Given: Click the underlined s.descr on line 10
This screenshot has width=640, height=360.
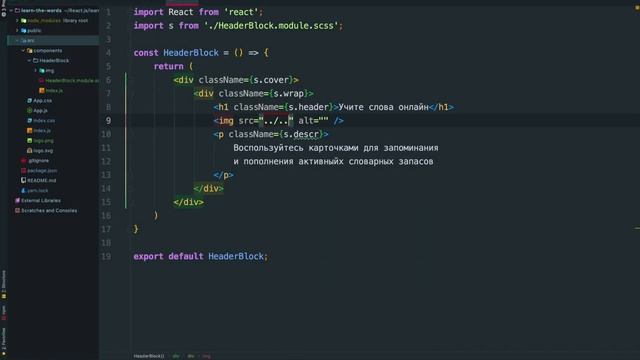Looking at the screenshot, I should click(301, 134).
